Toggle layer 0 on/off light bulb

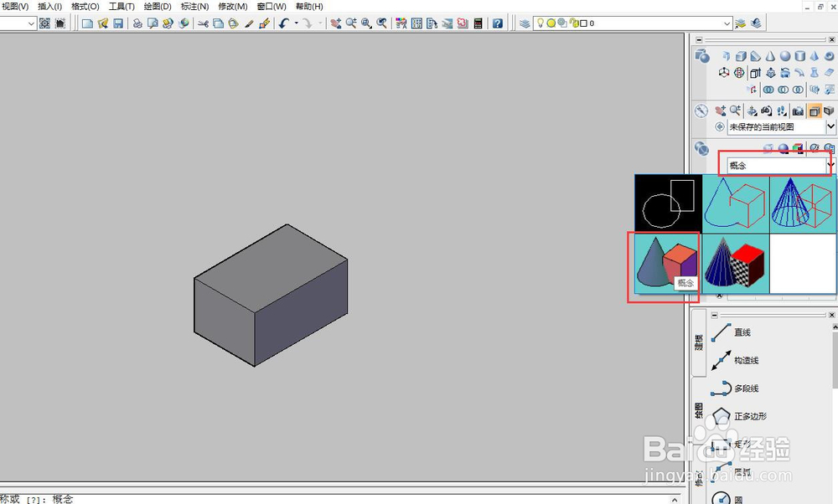tap(541, 23)
